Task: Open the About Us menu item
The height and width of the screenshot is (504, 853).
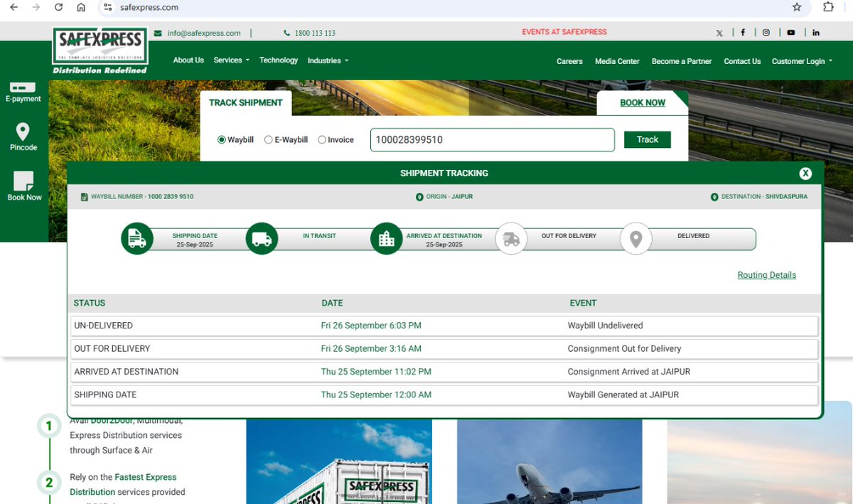Action: tap(188, 60)
